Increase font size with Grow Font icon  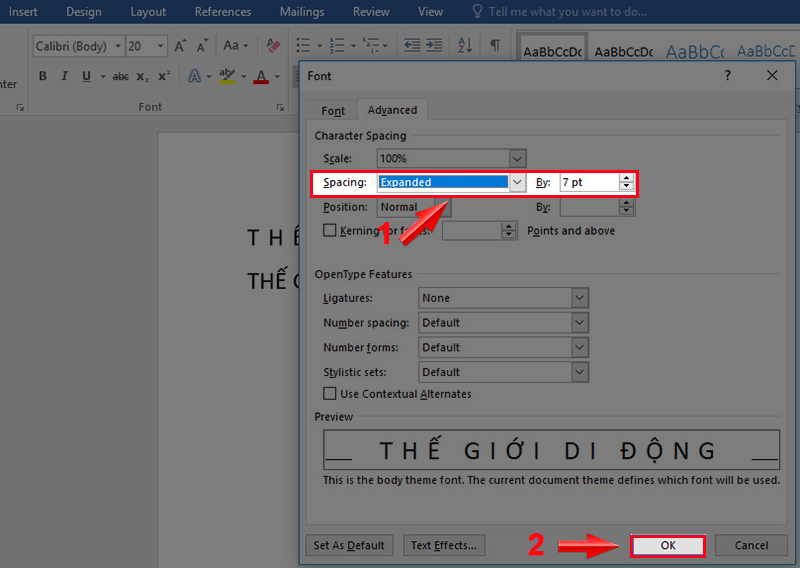click(180, 46)
